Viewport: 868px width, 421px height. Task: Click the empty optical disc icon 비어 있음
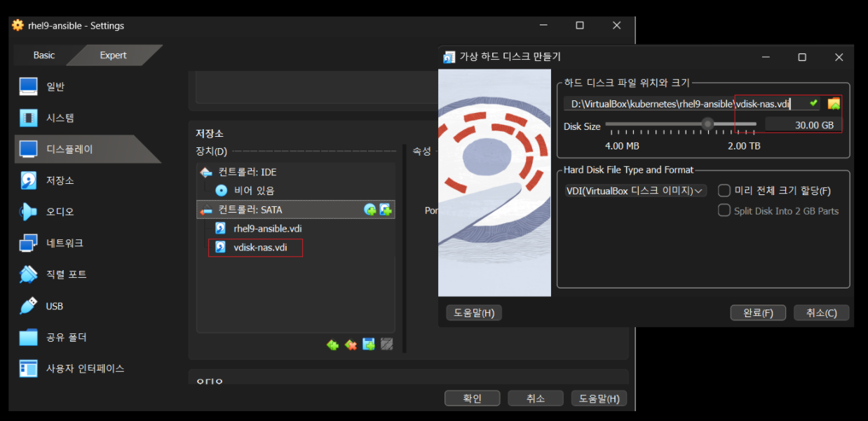221,190
